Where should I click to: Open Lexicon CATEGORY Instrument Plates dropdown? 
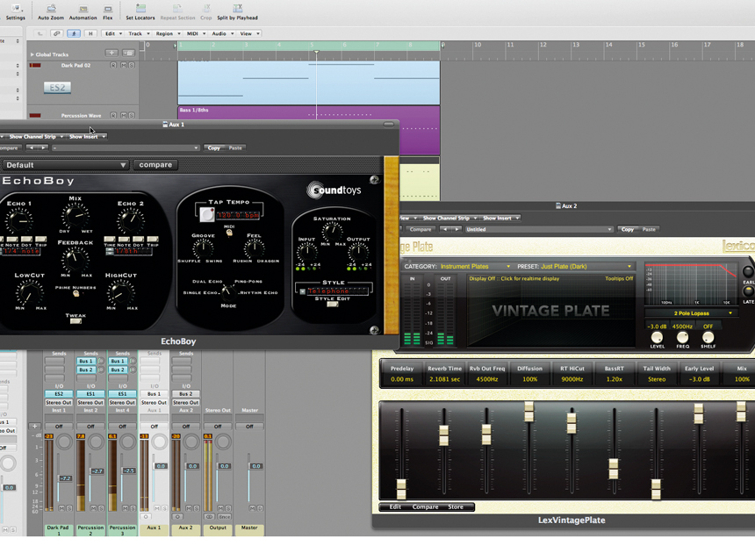click(475, 266)
